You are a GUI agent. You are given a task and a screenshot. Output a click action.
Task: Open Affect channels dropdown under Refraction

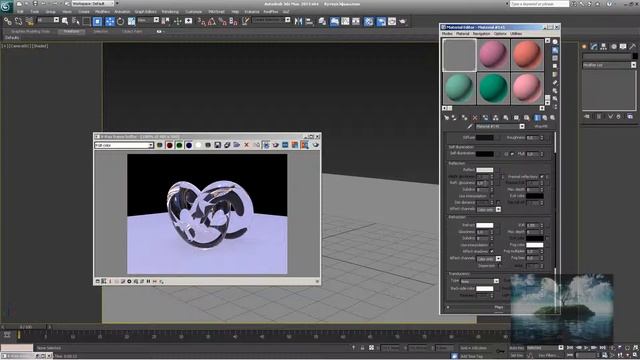pos(489,259)
